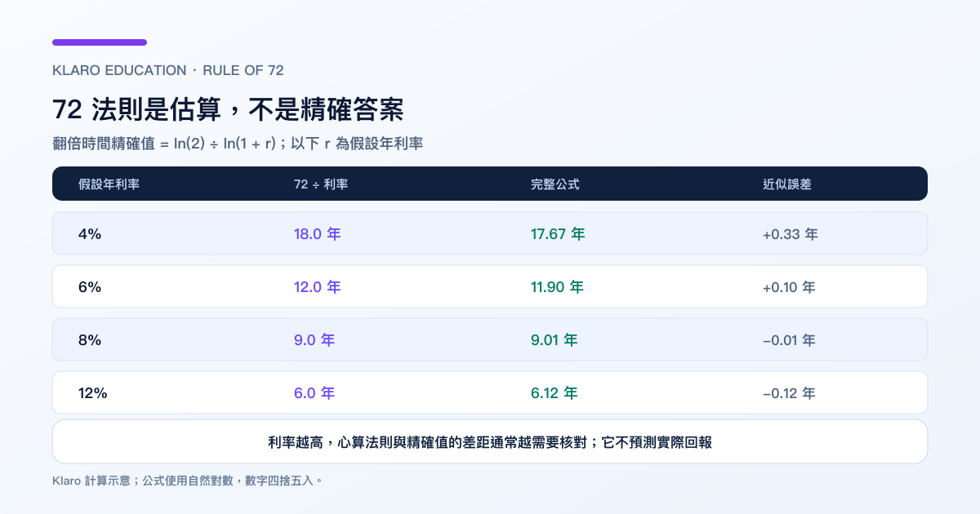
Task: Select the '11.90 年' exact value cell
Action: click(x=557, y=287)
